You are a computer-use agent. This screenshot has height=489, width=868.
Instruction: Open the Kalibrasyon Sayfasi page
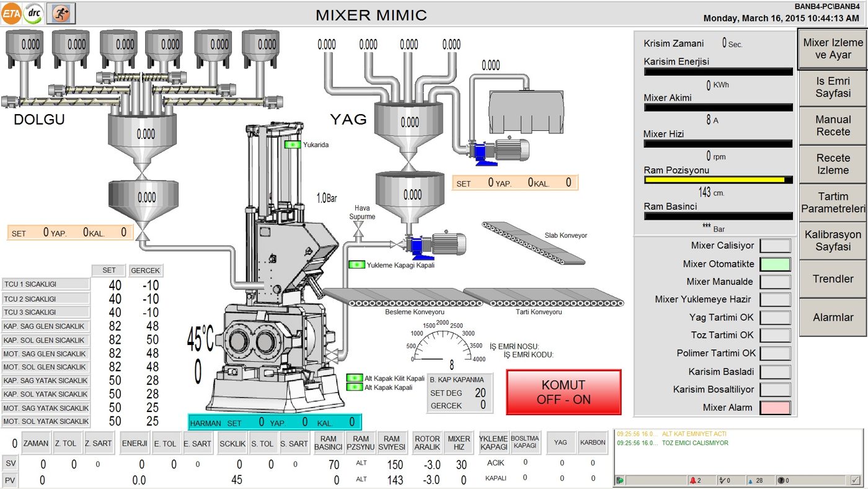point(833,240)
